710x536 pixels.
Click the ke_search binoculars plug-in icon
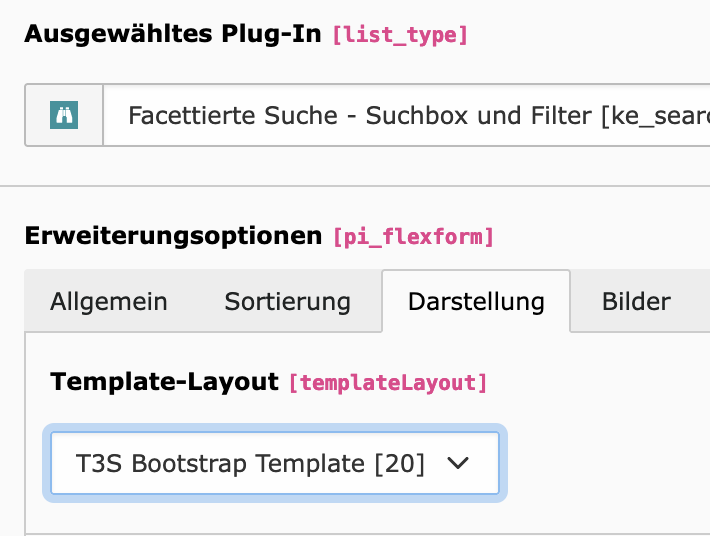tap(64, 115)
